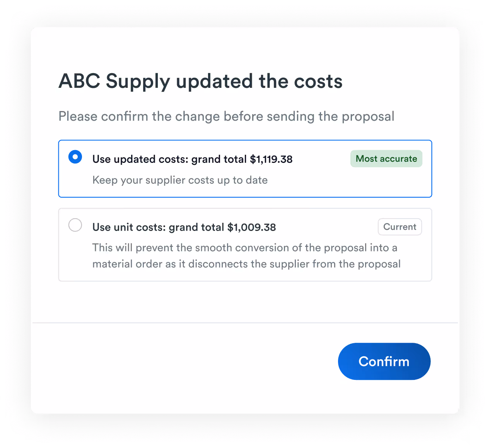Viewport: 490px width, 448px height.
Task: Click the Most accurate green label
Action: (x=386, y=159)
